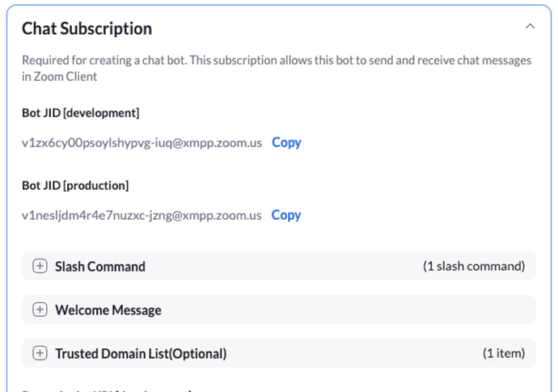Click empty middle of Slash Command bar
The width and height of the screenshot is (558, 392).
pos(283,266)
